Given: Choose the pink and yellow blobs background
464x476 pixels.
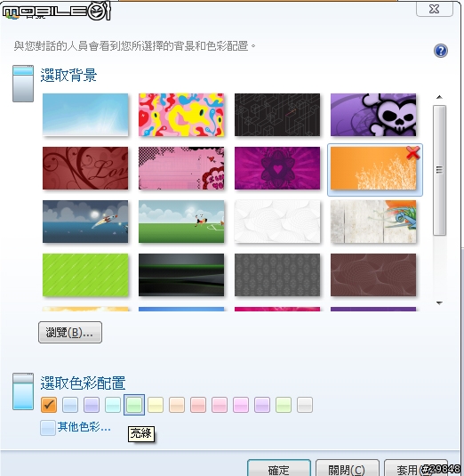Looking at the screenshot, I should 181,115.
